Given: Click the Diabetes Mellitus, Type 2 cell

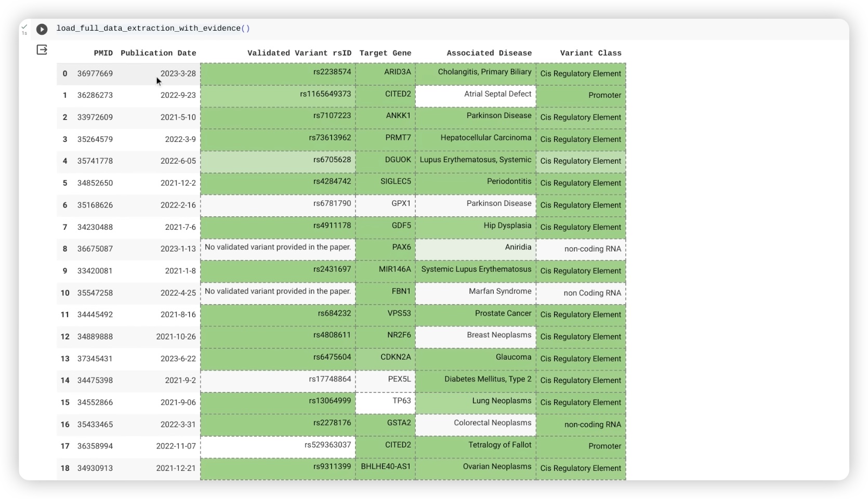Looking at the screenshot, I should pyautogui.click(x=476, y=381).
